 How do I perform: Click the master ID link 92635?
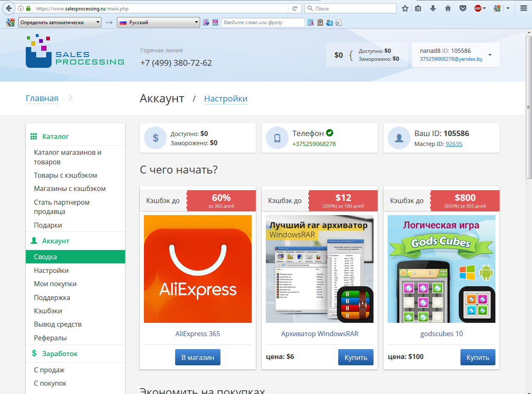coord(454,144)
